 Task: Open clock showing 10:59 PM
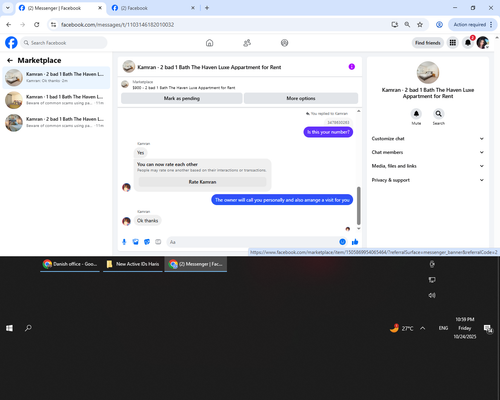[x=465, y=328]
